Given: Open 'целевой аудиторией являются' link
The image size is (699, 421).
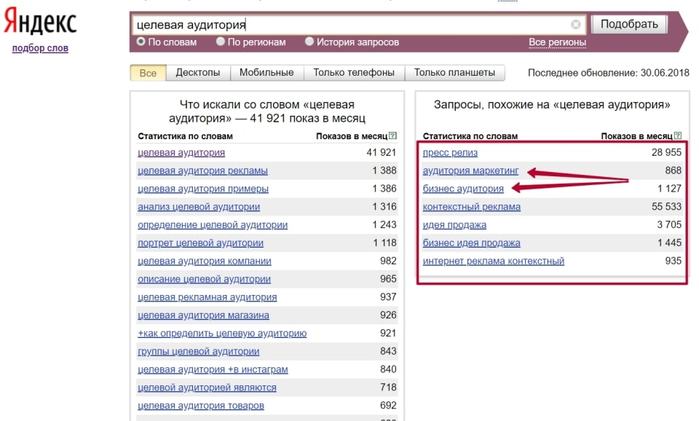Looking at the screenshot, I should (x=207, y=388).
